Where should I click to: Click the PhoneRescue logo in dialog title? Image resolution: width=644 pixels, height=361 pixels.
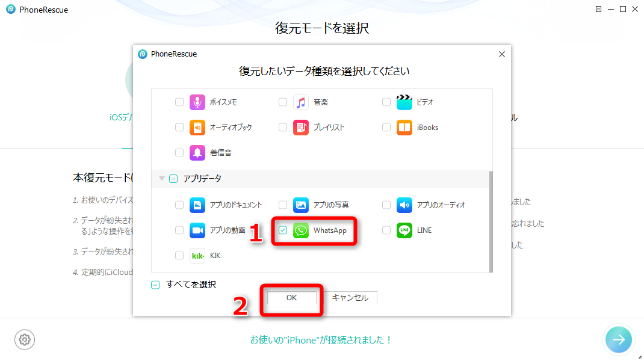(143, 54)
